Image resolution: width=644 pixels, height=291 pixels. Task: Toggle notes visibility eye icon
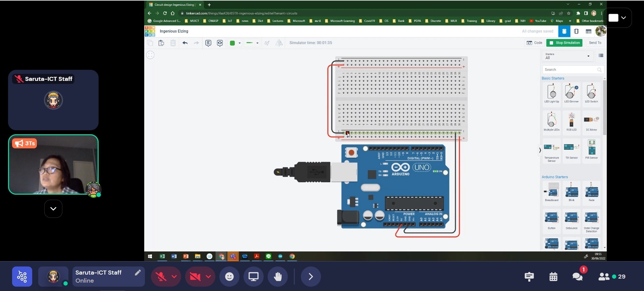pyautogui.click(x=220, y=43)
